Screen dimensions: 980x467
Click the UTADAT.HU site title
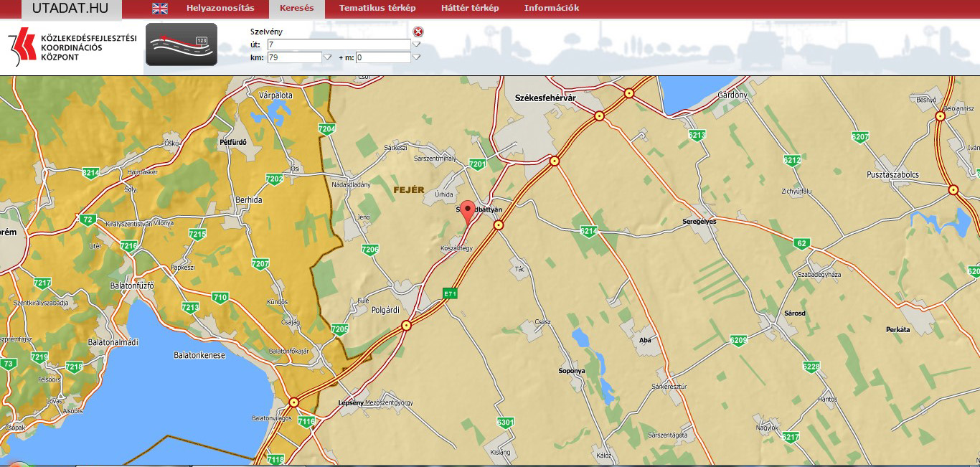(70, 9)
